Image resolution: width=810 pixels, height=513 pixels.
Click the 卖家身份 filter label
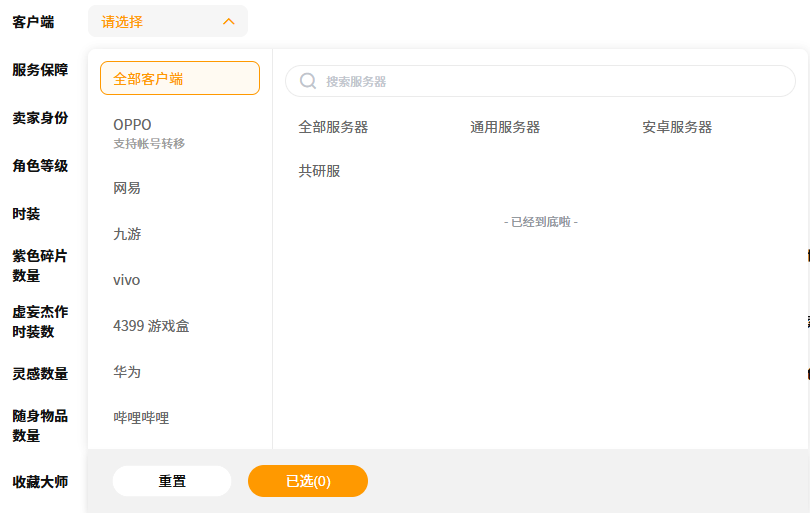(40, 118)
